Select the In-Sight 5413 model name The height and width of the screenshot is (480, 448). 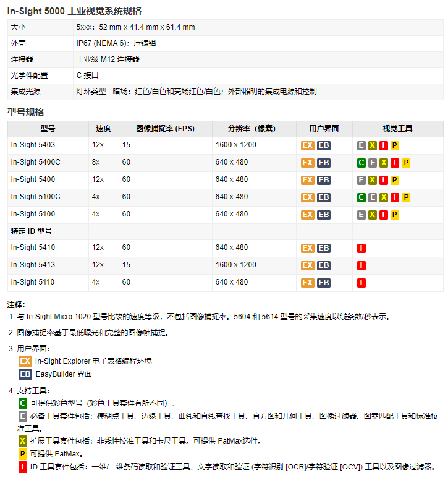tap(33, 265)
